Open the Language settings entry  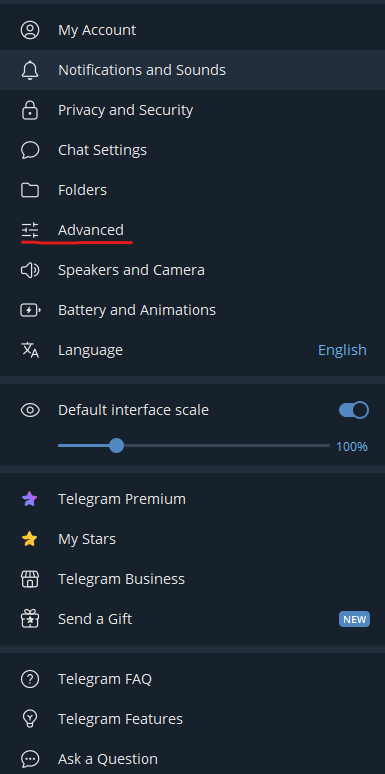pos(192,350)
